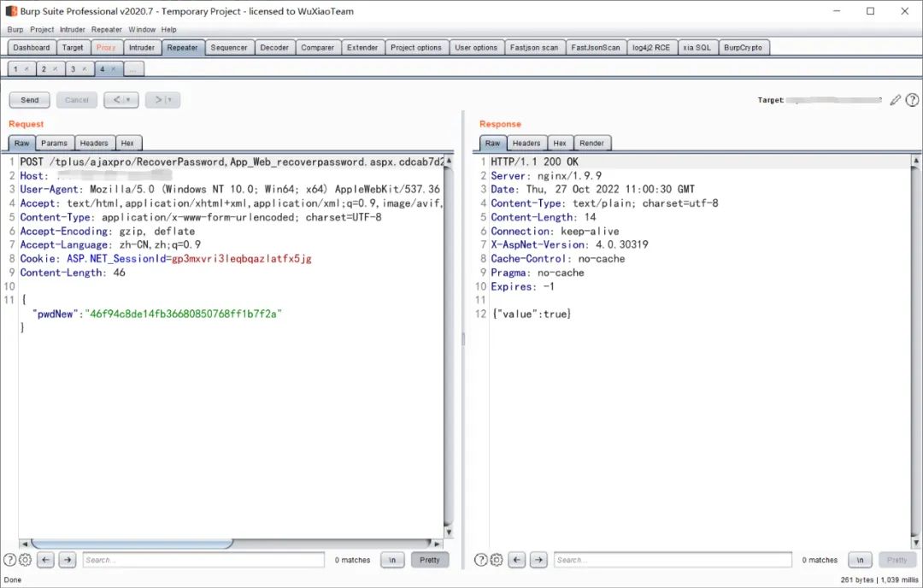Open the User options tab
Screen dimensions: 923x588
click(x=476, y=48)
